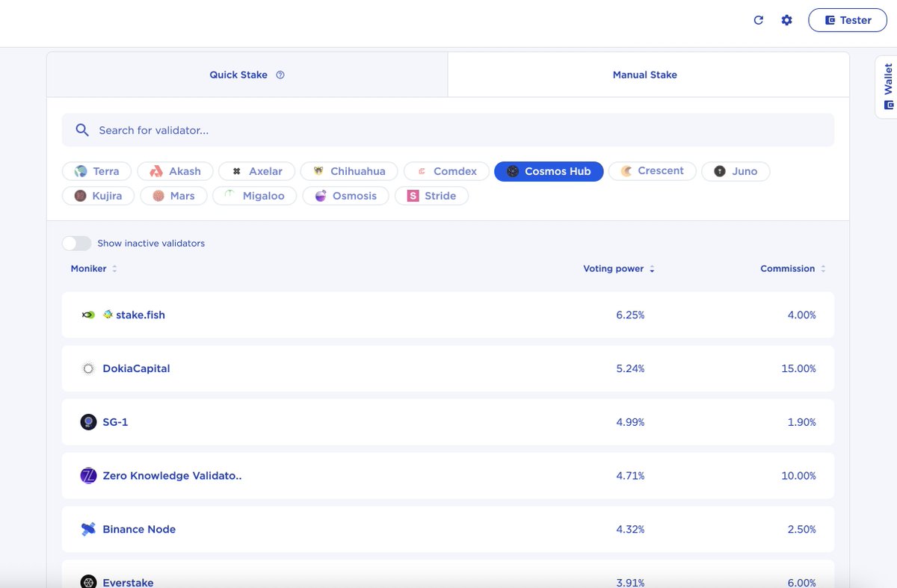Screen dimensions: 897x588
Task: Switch to the Quick Stake tab
Action: (x=247, y=75)
